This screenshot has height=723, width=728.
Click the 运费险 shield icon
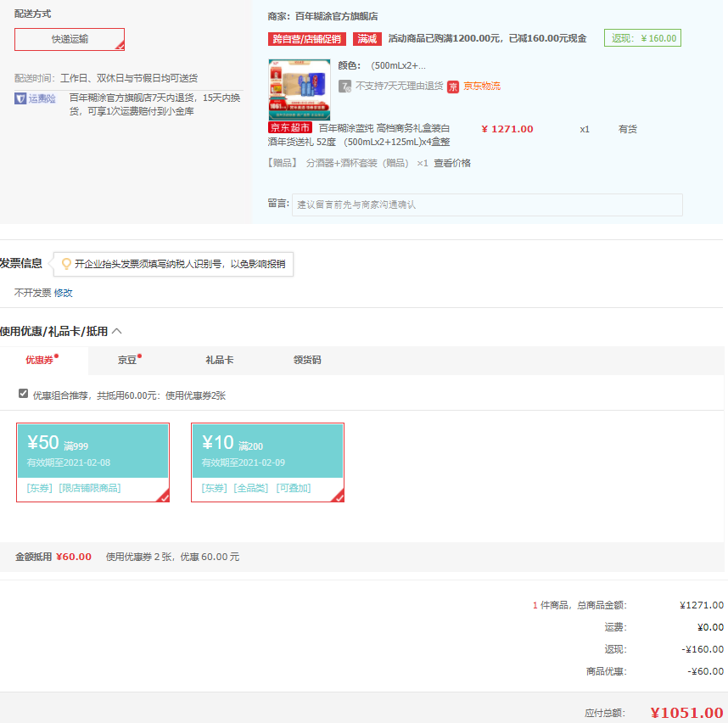20,98
